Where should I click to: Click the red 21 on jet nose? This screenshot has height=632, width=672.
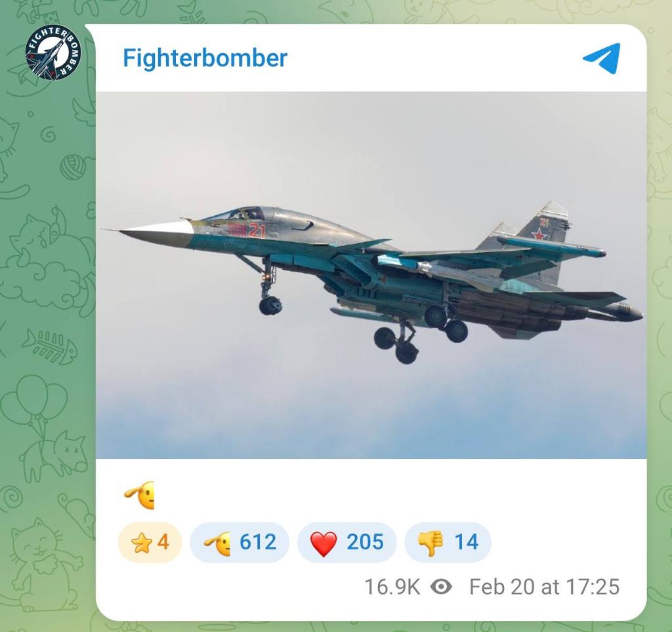pos(257,230)
